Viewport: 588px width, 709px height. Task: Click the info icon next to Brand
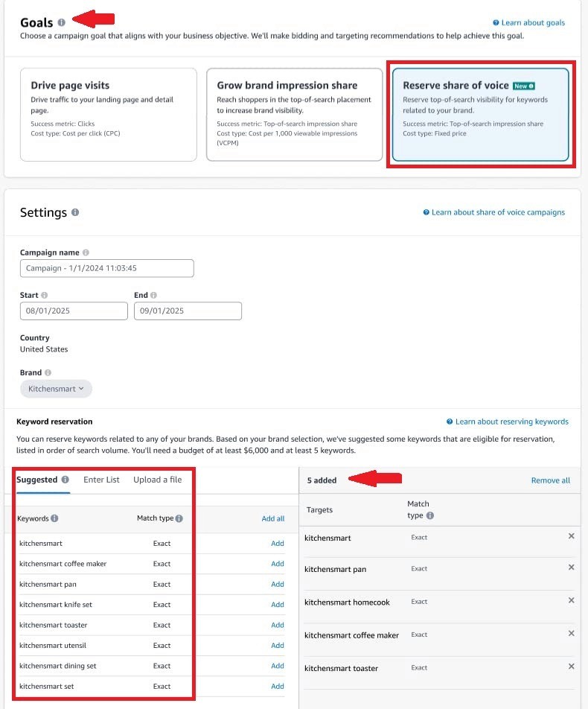[48, 372]
